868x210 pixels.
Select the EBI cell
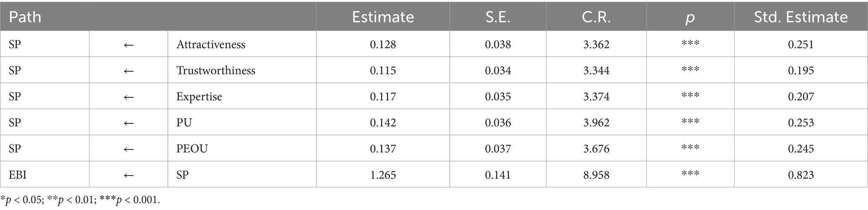[18, 175]
